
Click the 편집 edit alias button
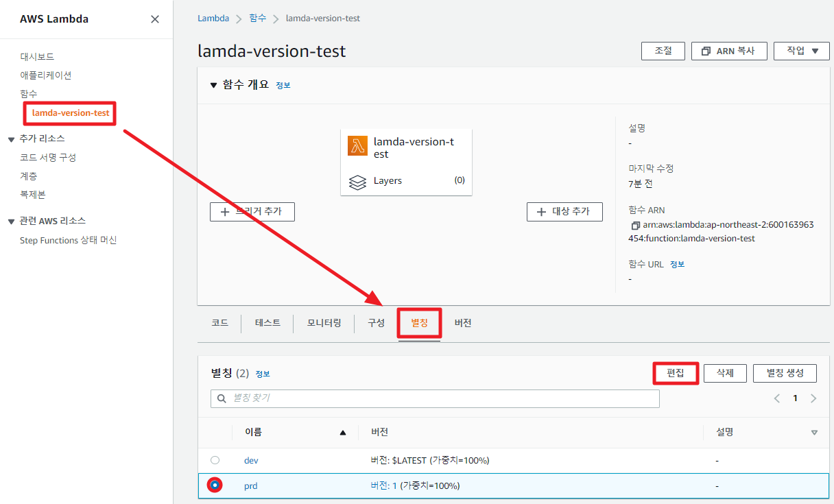tap(676, 373)
